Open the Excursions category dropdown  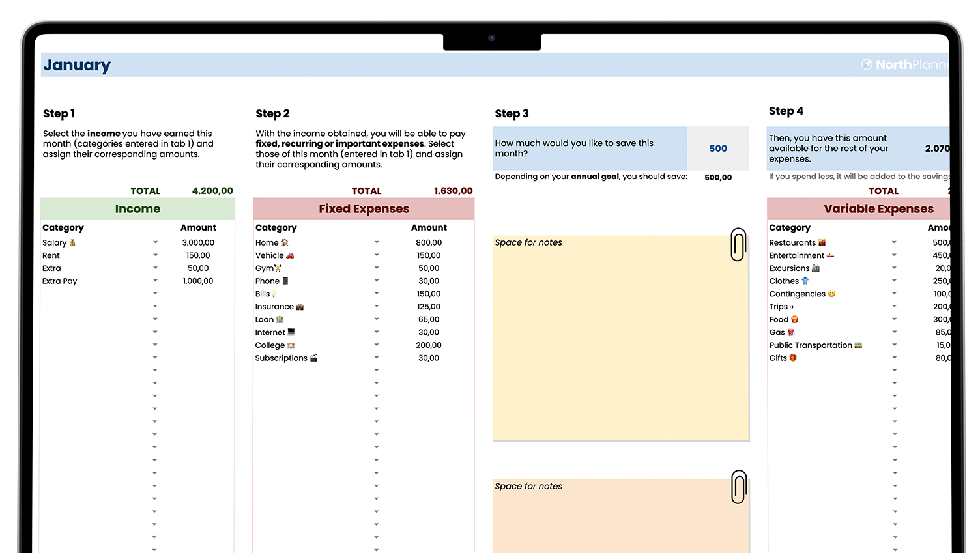(x=894, y=268)
